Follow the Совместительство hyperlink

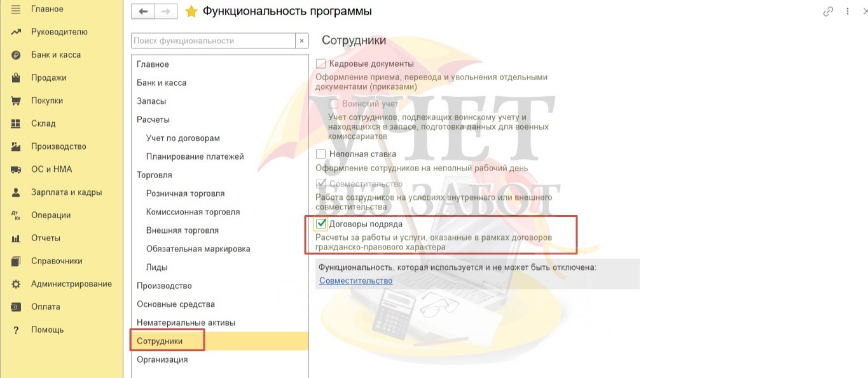(356, 281)
